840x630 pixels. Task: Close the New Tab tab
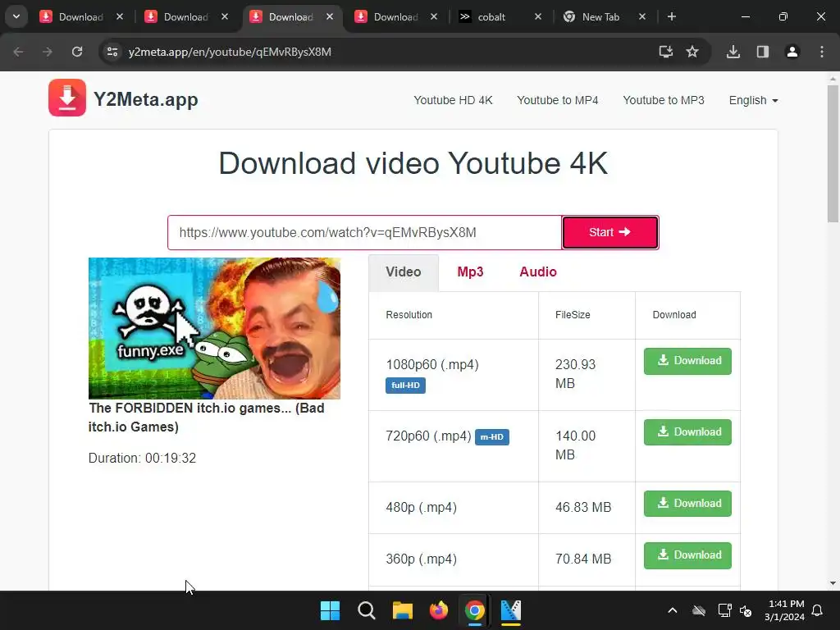641,16
